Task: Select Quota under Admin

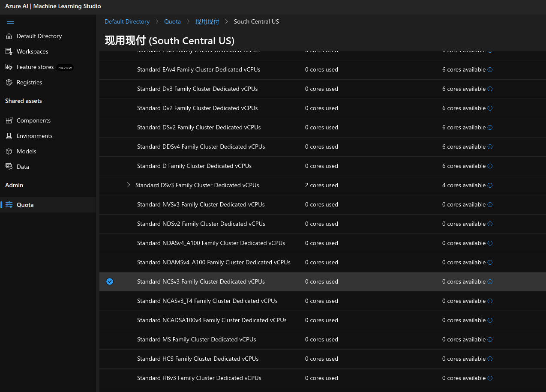Action: [48, 205]
